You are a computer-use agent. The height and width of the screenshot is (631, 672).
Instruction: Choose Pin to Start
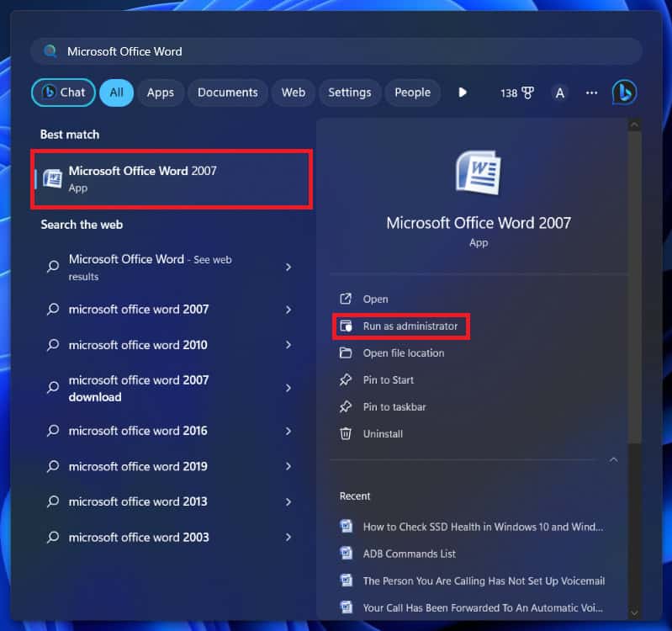click(389, 380)
